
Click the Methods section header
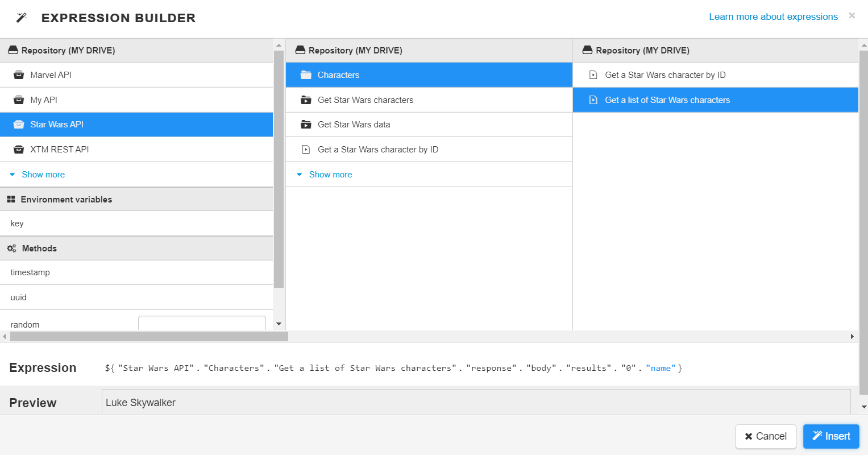pyautogui.click(x=136, y=249)
